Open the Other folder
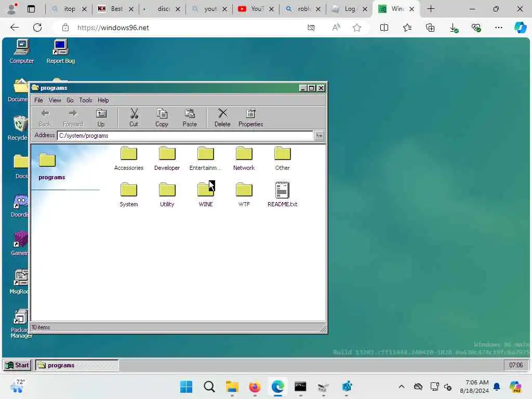The height and width of the screenshot is (399, 532). pos(282,158)
